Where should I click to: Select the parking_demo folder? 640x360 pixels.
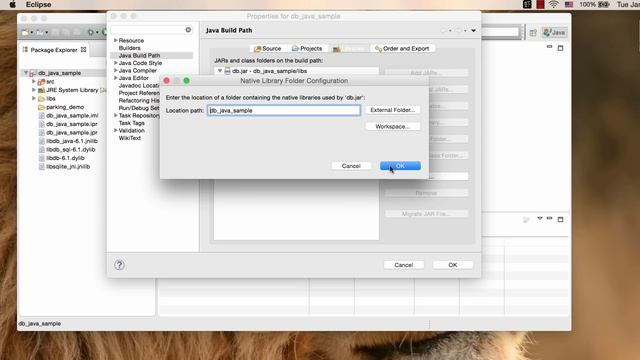pos(64,107)
